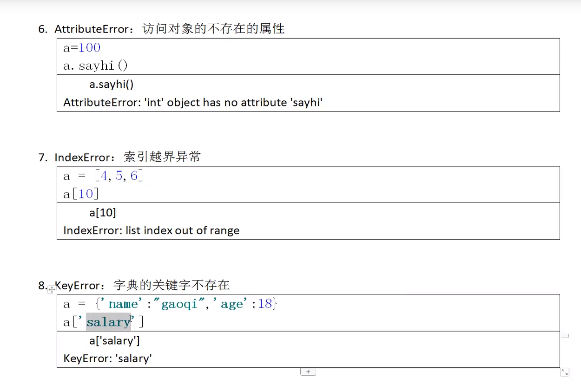The height and width of the screenshot is (392, 581).
Task: Click the a[10] traceback output line
Action: point(103,213)
